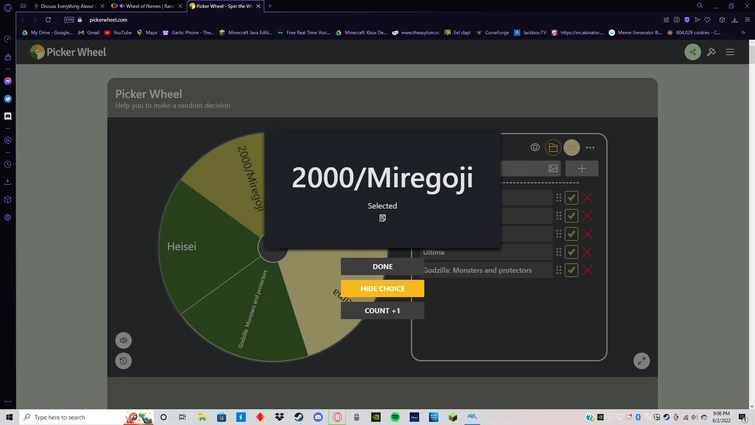The width and height of the screenshot is (755, 425).
Task: Open the three-dots more options menu
Action: (590, 147)
